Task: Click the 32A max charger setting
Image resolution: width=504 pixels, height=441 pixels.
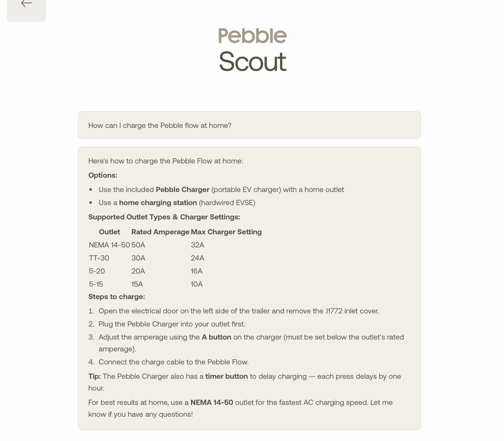Action: pyautogui.click(x=198, y=245)
